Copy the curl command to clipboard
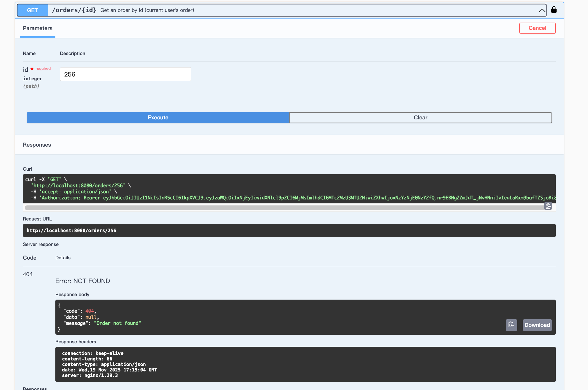This screenshot has height=390, width=588. [x=548, y=206]
